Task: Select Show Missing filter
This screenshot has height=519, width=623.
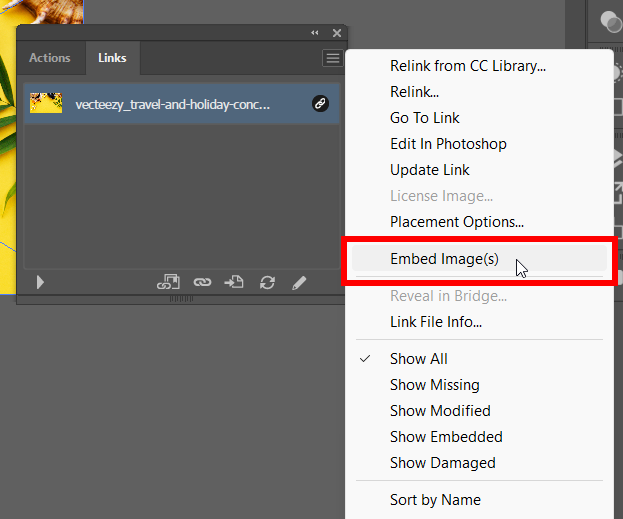Action: coord(435,385)
